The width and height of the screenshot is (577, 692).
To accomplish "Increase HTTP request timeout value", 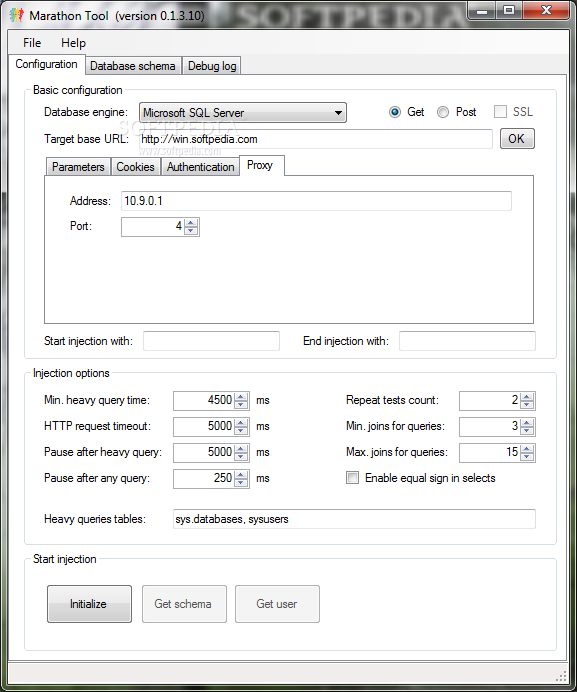I will 241,422.
